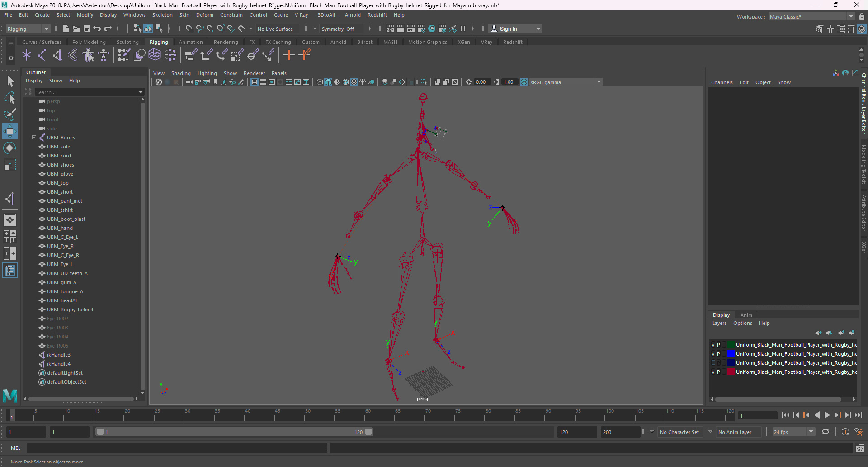This screenshot has height=467, width=868.
Task: Choose the Paint selection tool
Action: coord(10,114)
